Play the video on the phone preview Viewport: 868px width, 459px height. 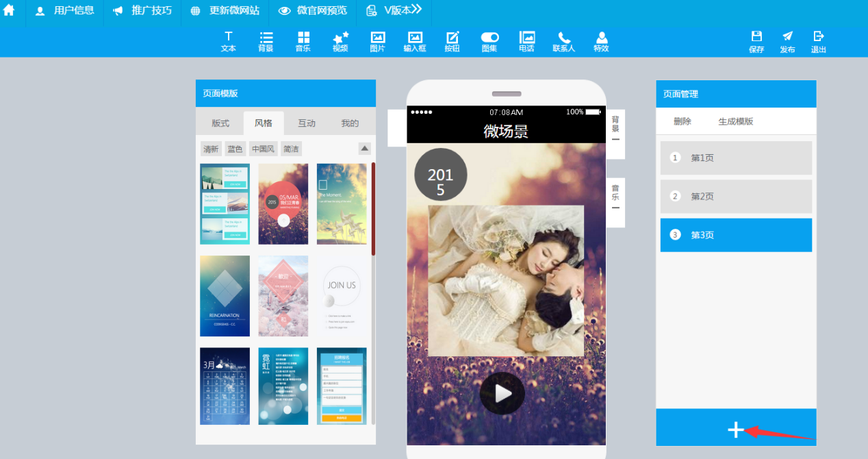pyautogui.click(x=502, y=393)
